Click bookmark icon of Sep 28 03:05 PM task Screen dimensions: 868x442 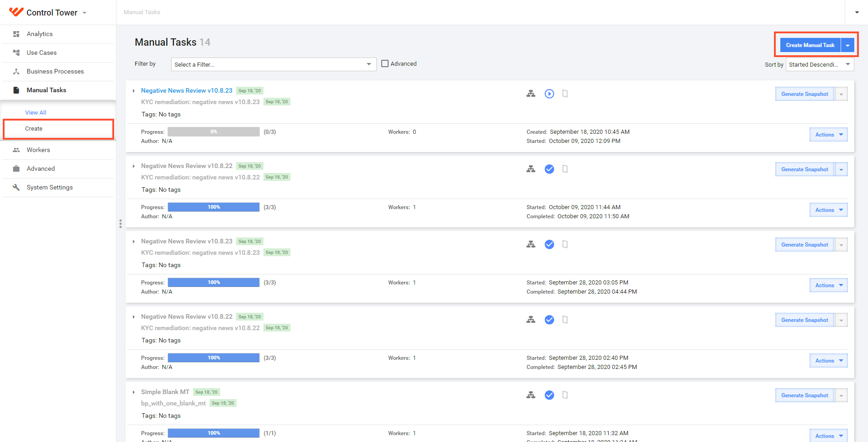(565, 244)
